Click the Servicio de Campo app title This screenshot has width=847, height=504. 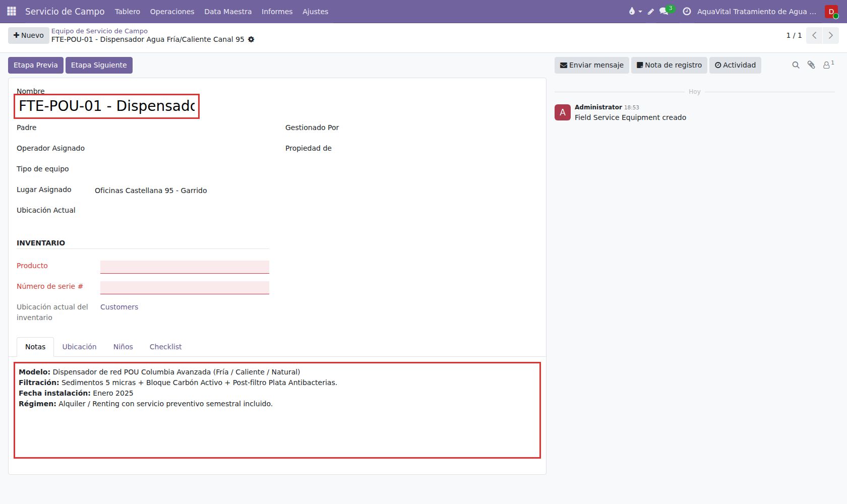[65, 11]
